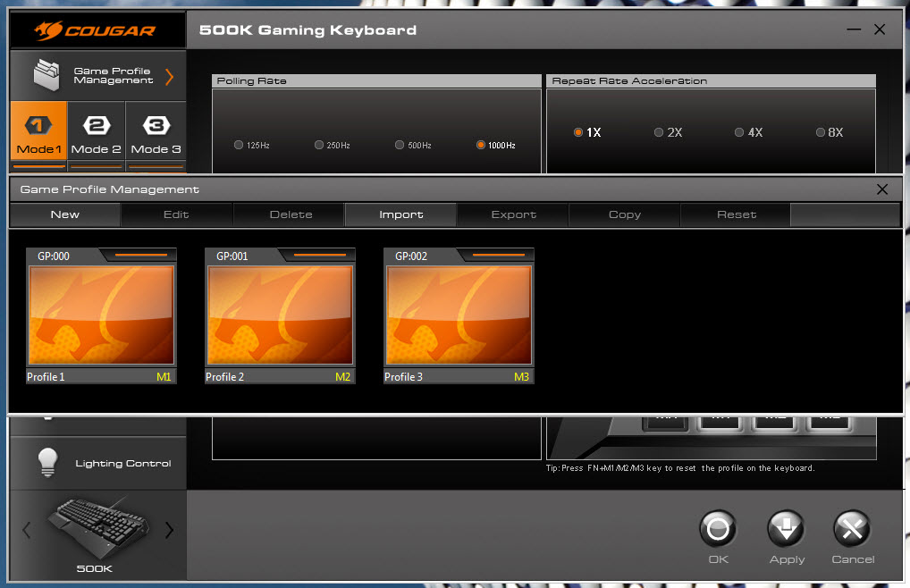Click the GP:002 header label
This screenshot has height=588, width=910.
[411, 256]
